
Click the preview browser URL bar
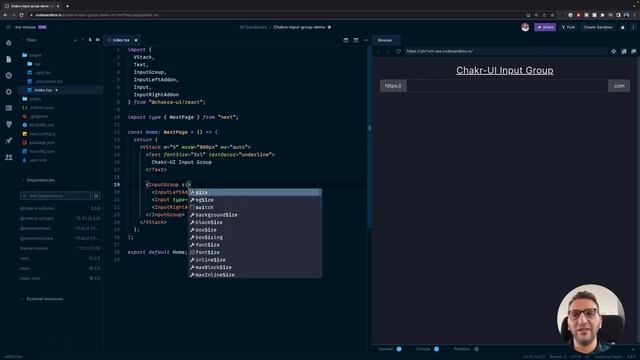(x=505, y=51)
